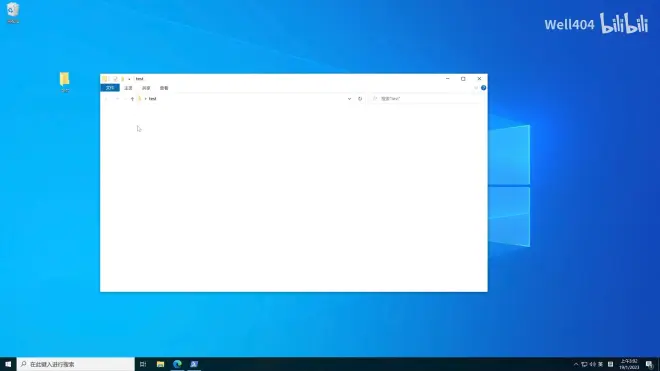Click the taskbar search box
Screen dimensions: 660x371
tap(76, 364)
